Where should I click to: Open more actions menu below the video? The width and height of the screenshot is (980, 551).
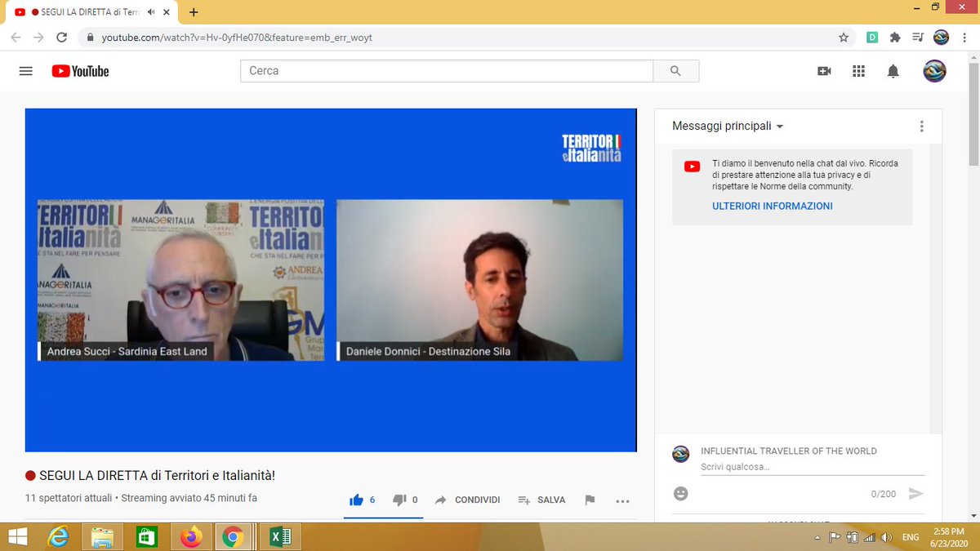[x=622, y=500]
